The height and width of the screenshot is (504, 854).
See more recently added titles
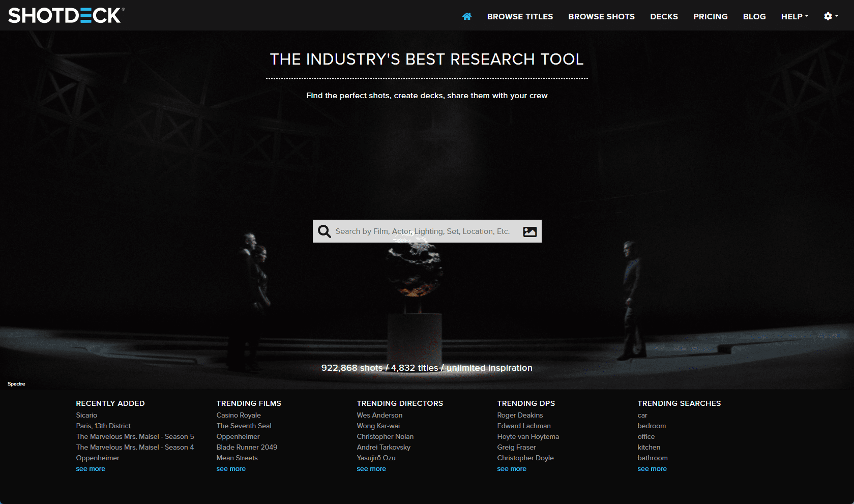tap(91, 469)
